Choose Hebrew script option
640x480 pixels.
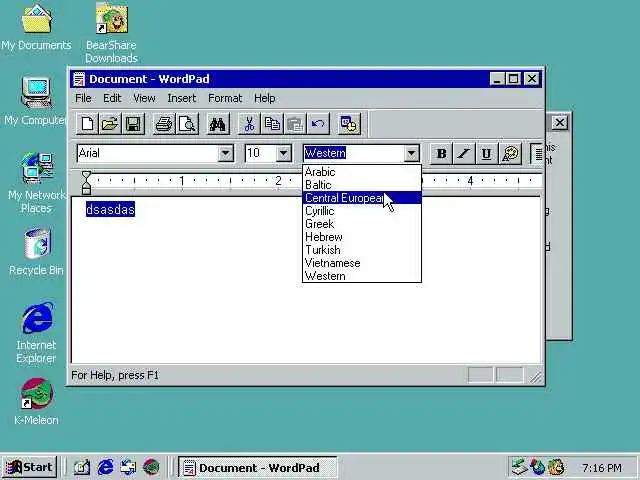[x=362, y=237]
